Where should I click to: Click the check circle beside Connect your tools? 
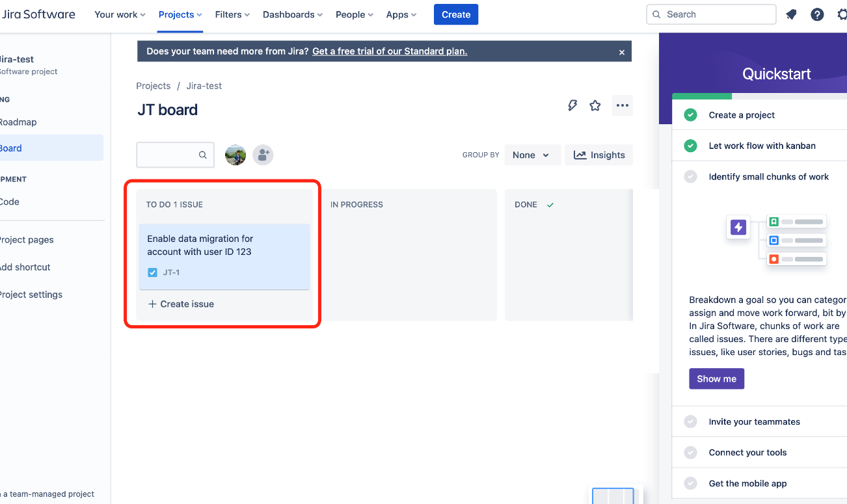(x=691, y=453)
